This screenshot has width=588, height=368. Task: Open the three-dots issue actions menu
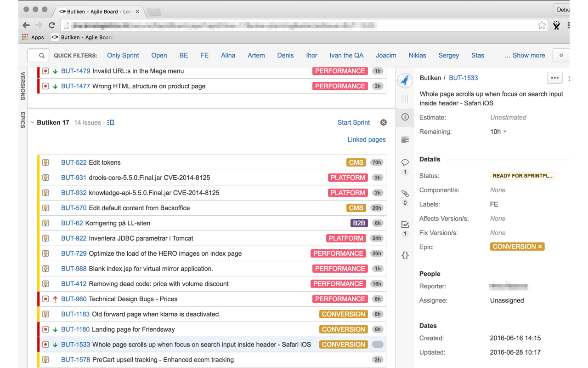554,78
